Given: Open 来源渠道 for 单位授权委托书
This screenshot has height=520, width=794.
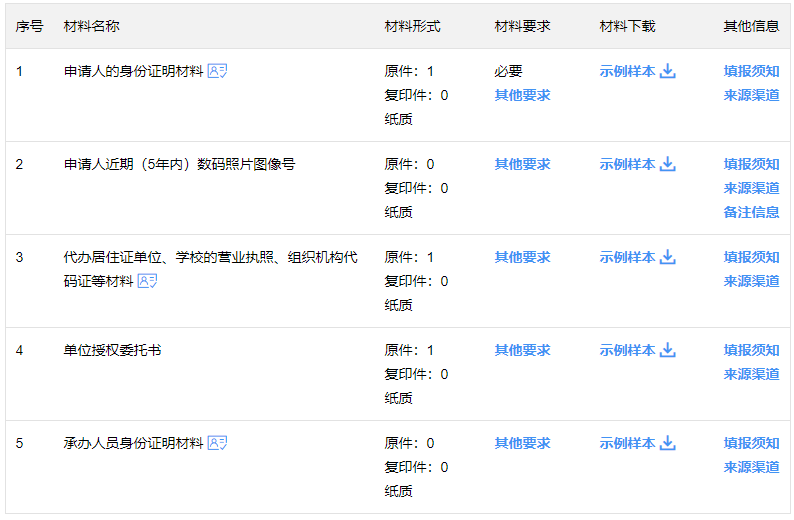Looking at the screenshot, I should click(751, 374).
